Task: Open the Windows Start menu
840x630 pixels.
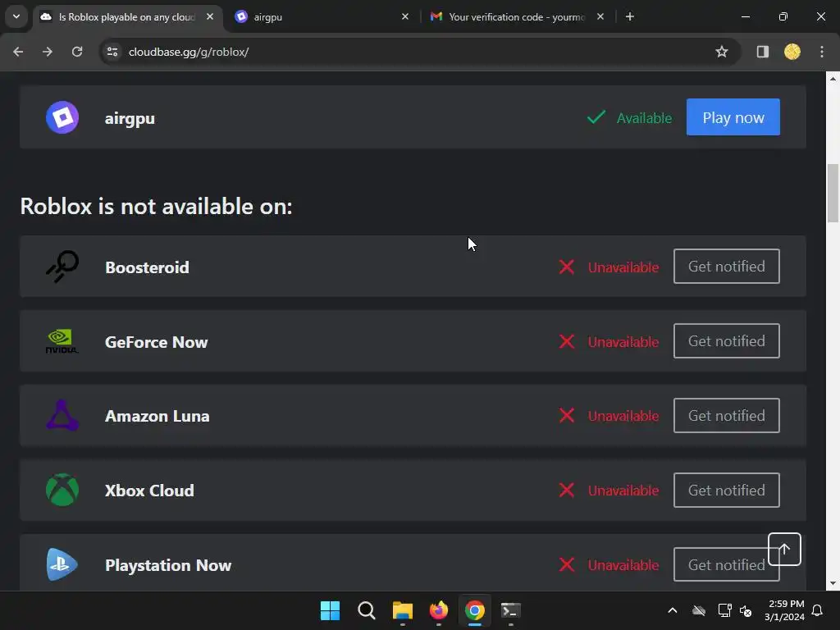Action: pyautogui.click(x=330, y=610)
